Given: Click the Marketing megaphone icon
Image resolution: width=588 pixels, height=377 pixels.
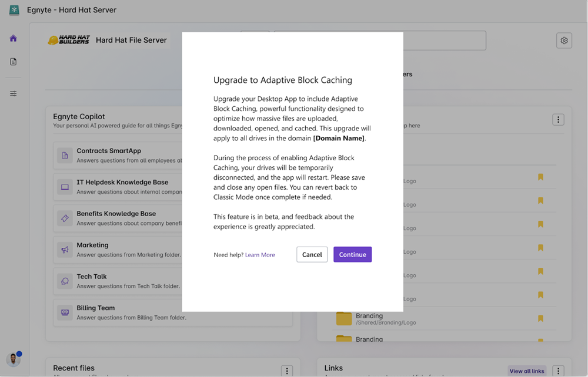Looking at the screenshot, I should (x=65, y=250).
